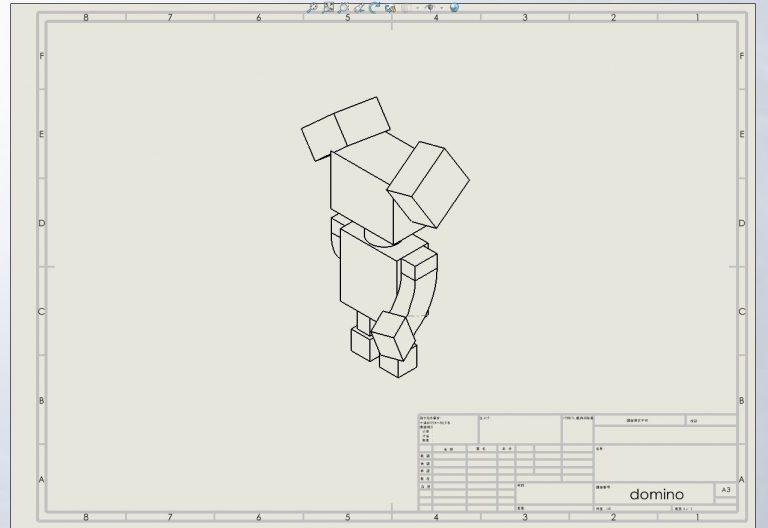The height and width of the screenshot is (528, 768).
Task: Click zone label 8 on the top border
Action: coord(85,17)
